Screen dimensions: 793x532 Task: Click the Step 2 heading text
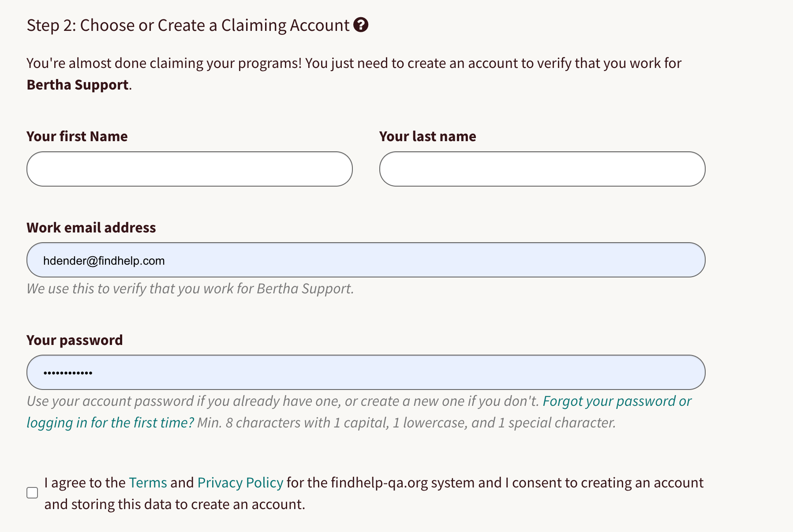point(188,25)
